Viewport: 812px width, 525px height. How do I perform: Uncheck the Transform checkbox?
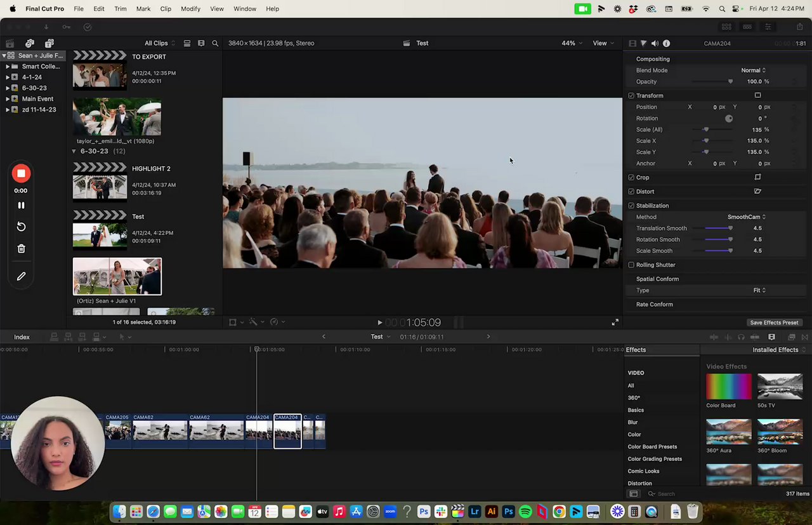pyautogui.click(x=631, y=96)
